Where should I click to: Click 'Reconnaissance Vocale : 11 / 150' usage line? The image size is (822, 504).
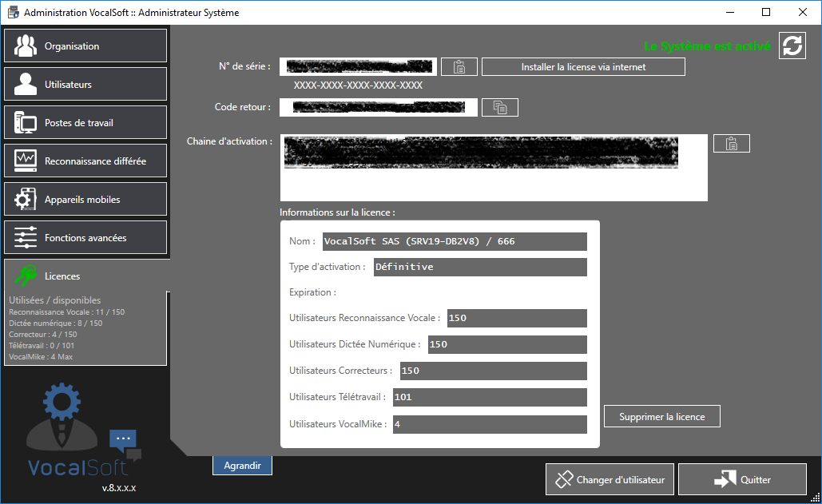66,312
